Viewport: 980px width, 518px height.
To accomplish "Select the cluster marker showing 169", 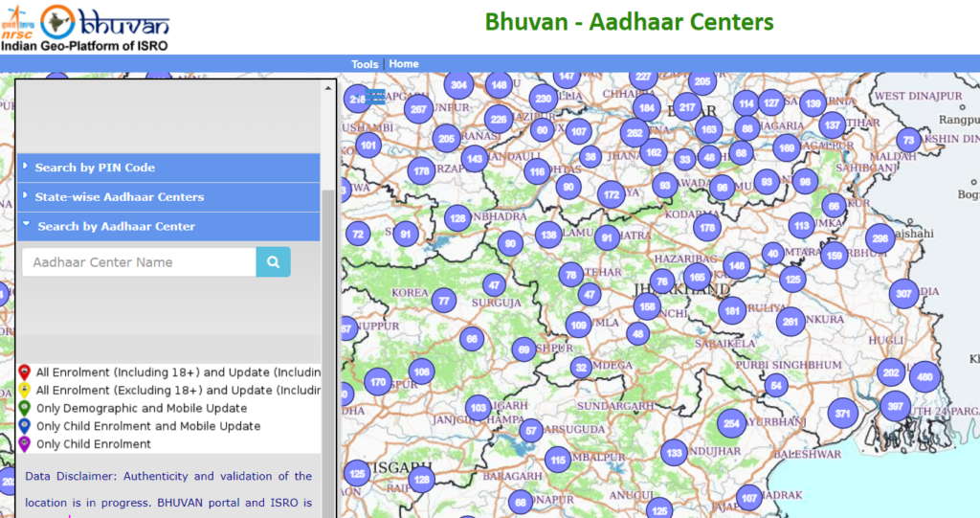I will pos(787,148).
